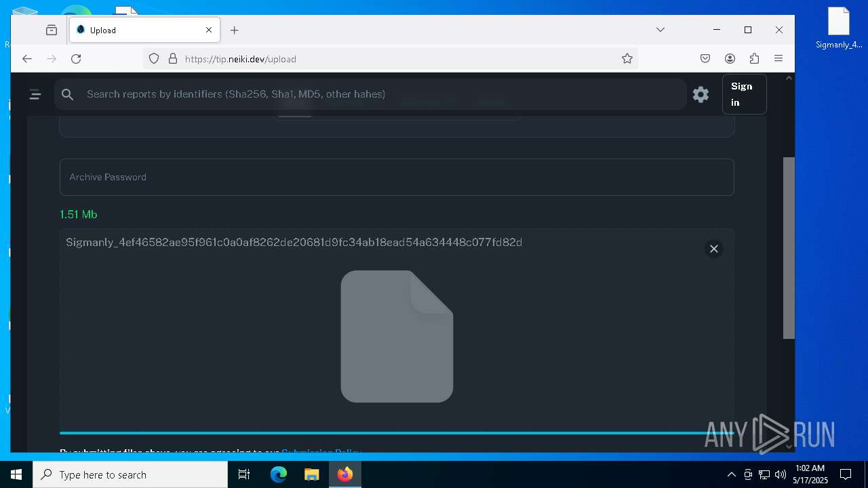Open Sigmanly file on the desktop
868x488 pixels.
coord(839,28)
